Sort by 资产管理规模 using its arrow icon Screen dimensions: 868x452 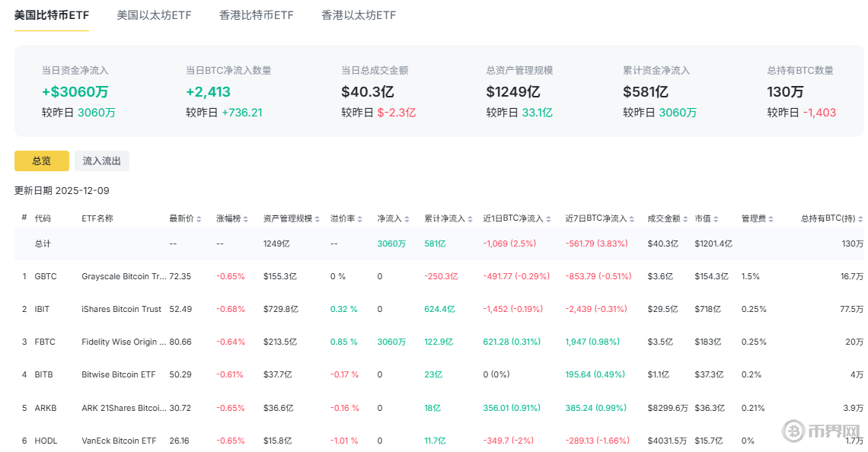[318, 219]
